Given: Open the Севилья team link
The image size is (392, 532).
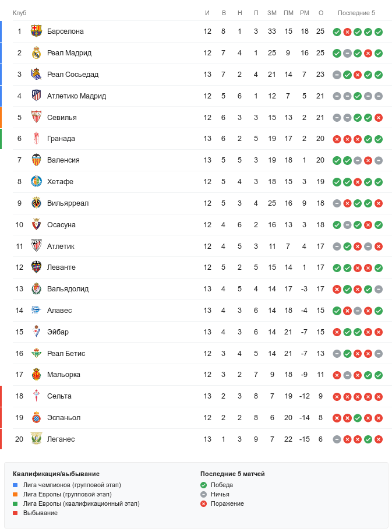Looking at the screenshot, I should click(x=62, y=117).
